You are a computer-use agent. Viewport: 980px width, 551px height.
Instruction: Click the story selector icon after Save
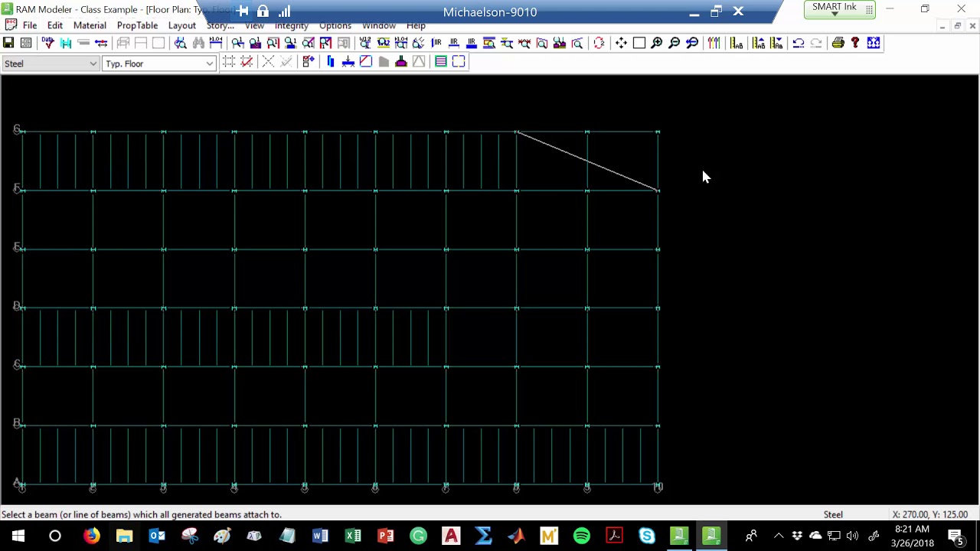point(26,43)
